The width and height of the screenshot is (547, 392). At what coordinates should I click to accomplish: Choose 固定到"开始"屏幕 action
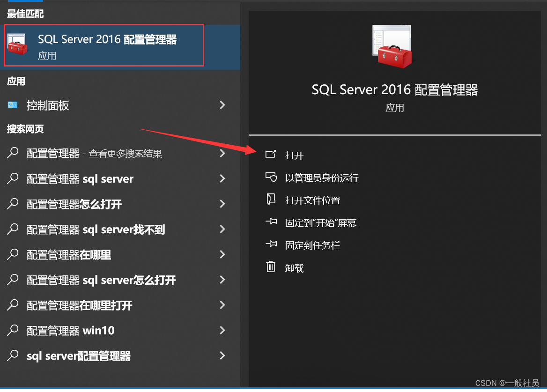pyautogui.click(x=321, y=223)
